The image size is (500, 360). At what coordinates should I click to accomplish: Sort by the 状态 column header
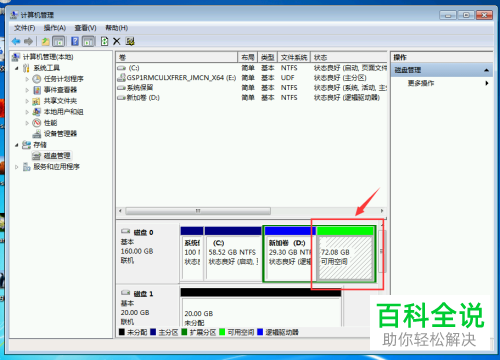coord(349,57)
